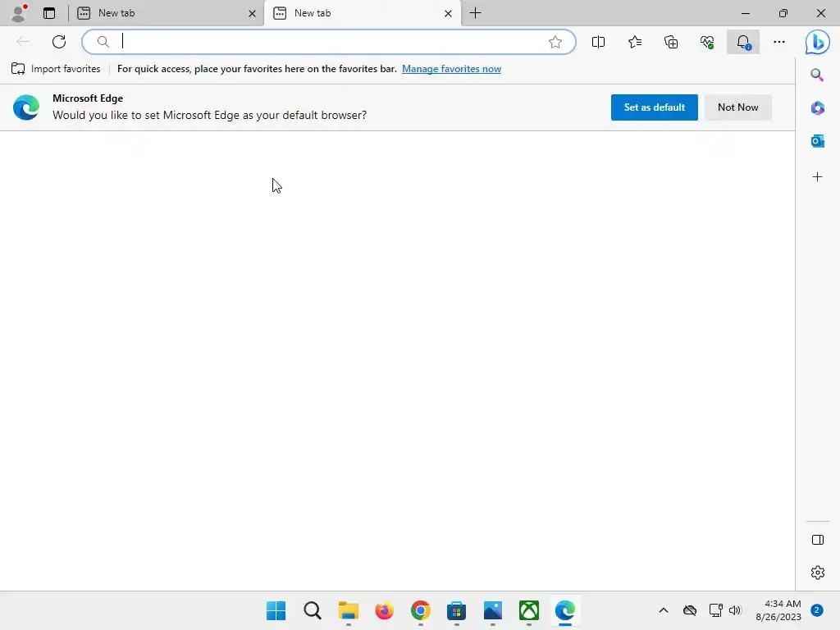Open the notifications bell
This screenshot has width=840, height=630.
tap(743, 42)
